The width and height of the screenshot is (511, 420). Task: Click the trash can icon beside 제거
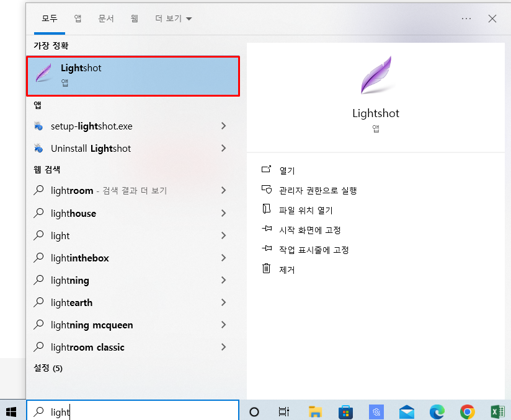click(266, 268)
